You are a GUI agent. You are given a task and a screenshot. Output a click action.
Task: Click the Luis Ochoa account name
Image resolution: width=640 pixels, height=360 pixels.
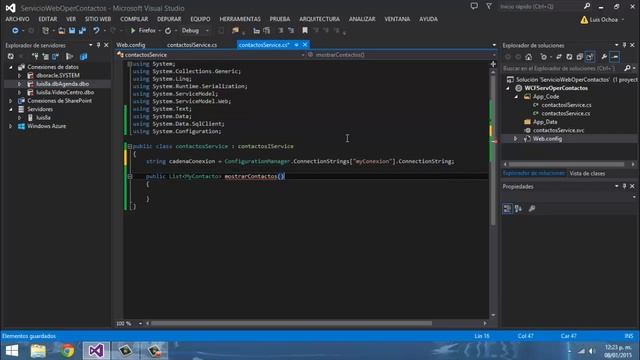pyautogui.click(x=604, y=20)
